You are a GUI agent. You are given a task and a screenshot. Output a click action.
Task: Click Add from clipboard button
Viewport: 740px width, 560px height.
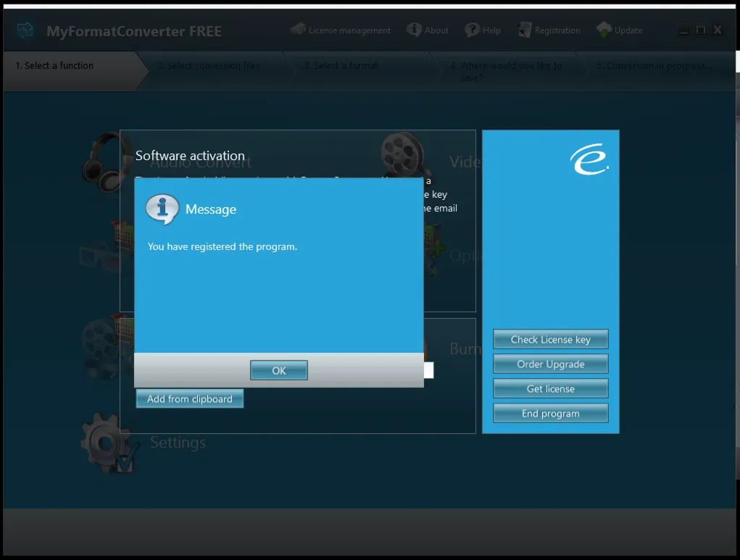point(190,398)
